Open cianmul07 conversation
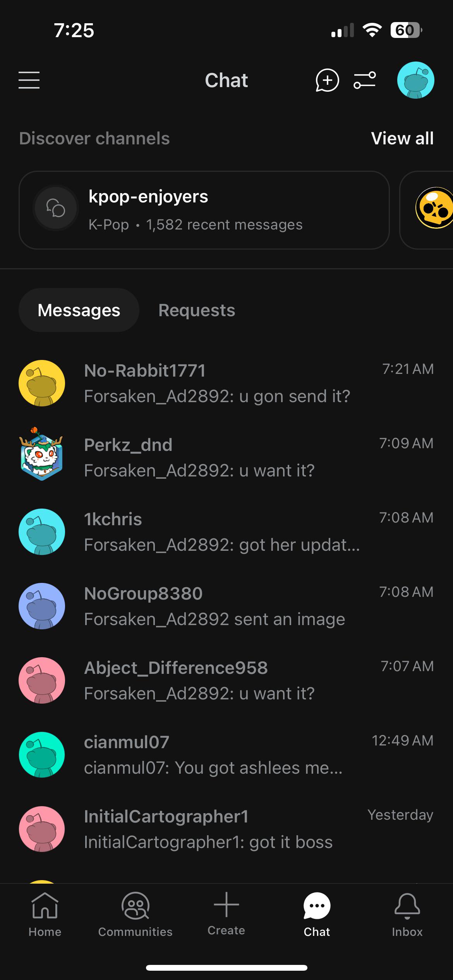 [226, 755]
